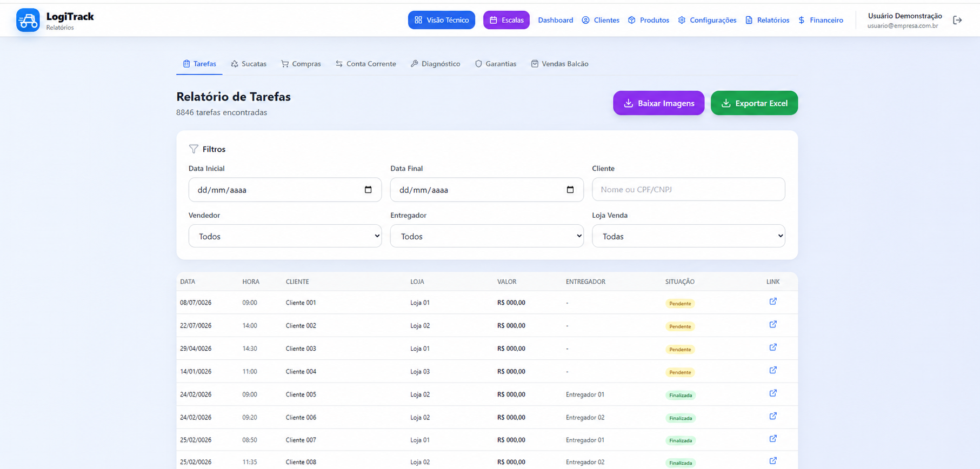The width and height of the screenshot is (980, 469).
Task: Click Loja 03 in Cliente 004 row
Action: point(420,372)
